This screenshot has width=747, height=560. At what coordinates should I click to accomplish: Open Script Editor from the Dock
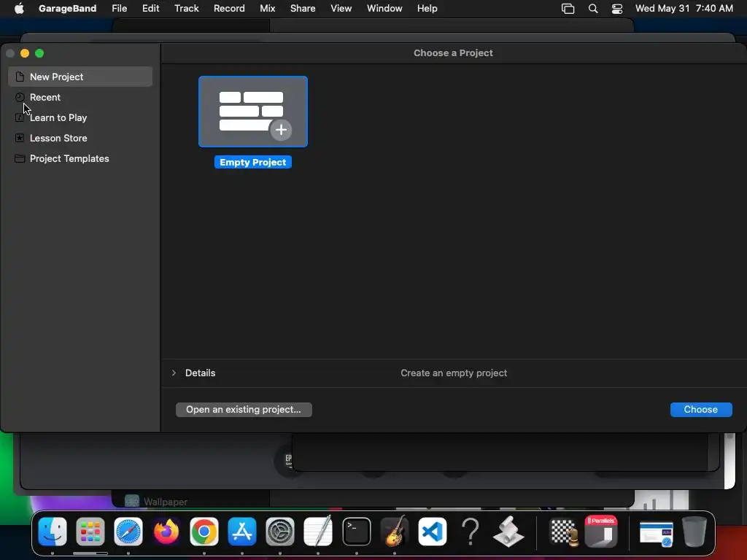(508, 532)
